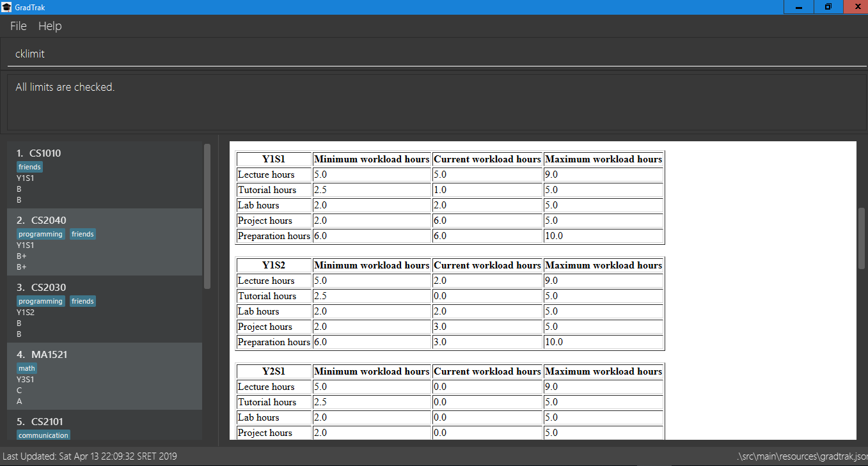Screen dimensions: 868x466
Task: Click the math tag under MA1521
Action: [27, 368]
